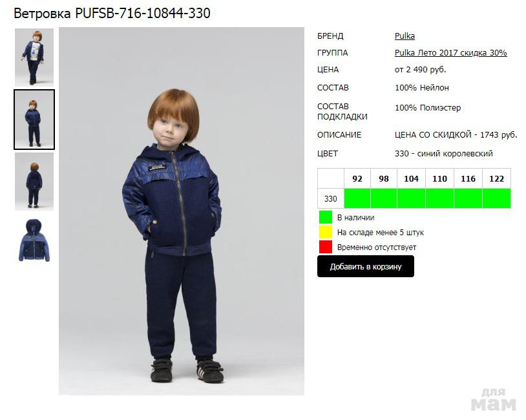This screenshot has height=420, width=526.
Task: Open Pulka Лето 2017 скидка 30% group link
Action: point(450,53)
